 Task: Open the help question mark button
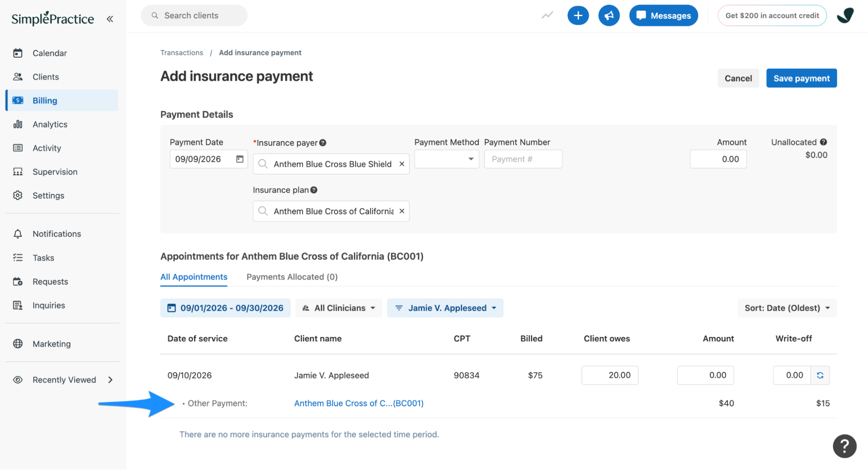pyautogui.click(x=845, y=446)
